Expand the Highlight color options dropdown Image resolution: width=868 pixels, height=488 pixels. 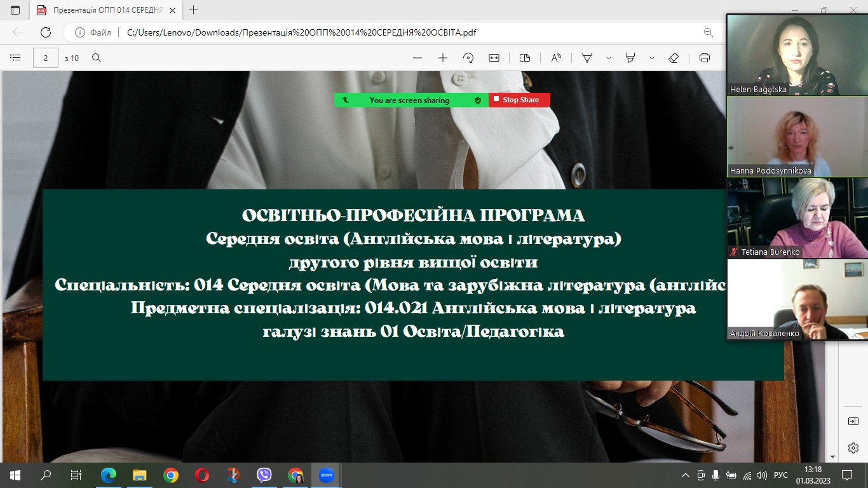click(x=652, y=58)
